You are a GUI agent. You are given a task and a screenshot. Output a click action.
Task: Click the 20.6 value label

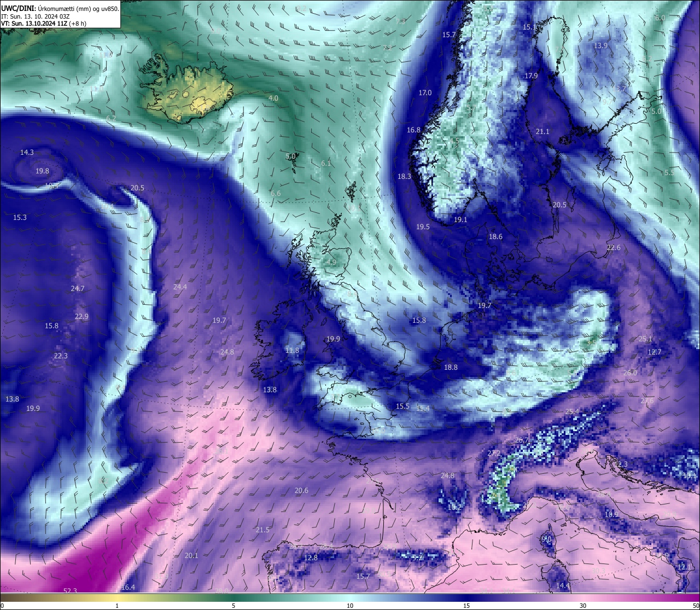301,491
